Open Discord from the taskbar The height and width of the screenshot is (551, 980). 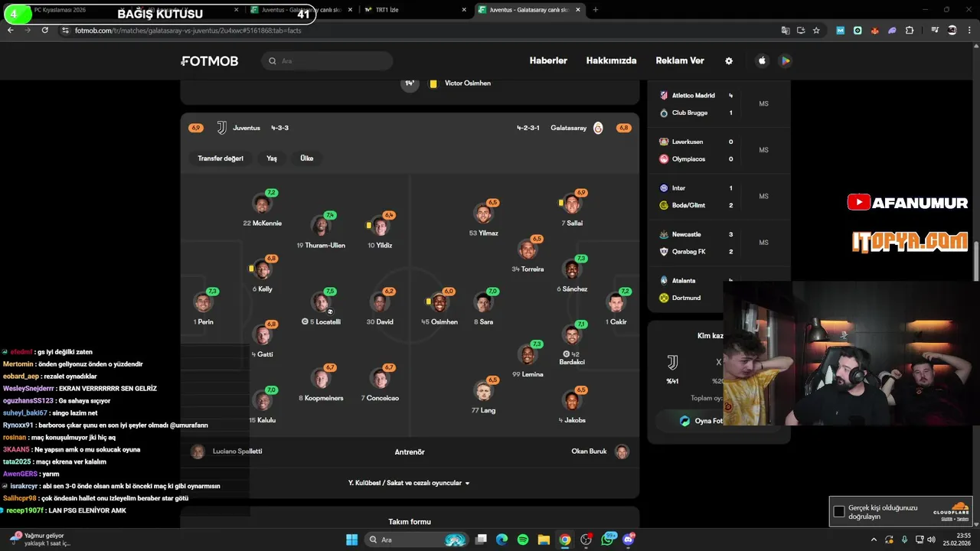coord(629,540)
